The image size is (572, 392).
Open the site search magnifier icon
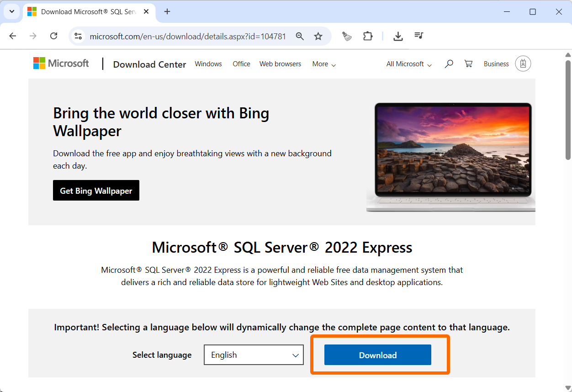[x=449, y=64]
